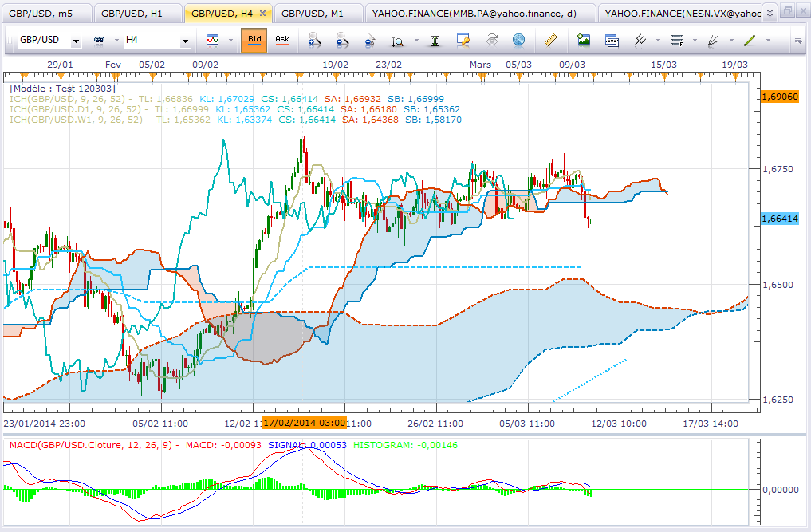Click the 23/01/2014 23:00 time axis label

[45, 424]
